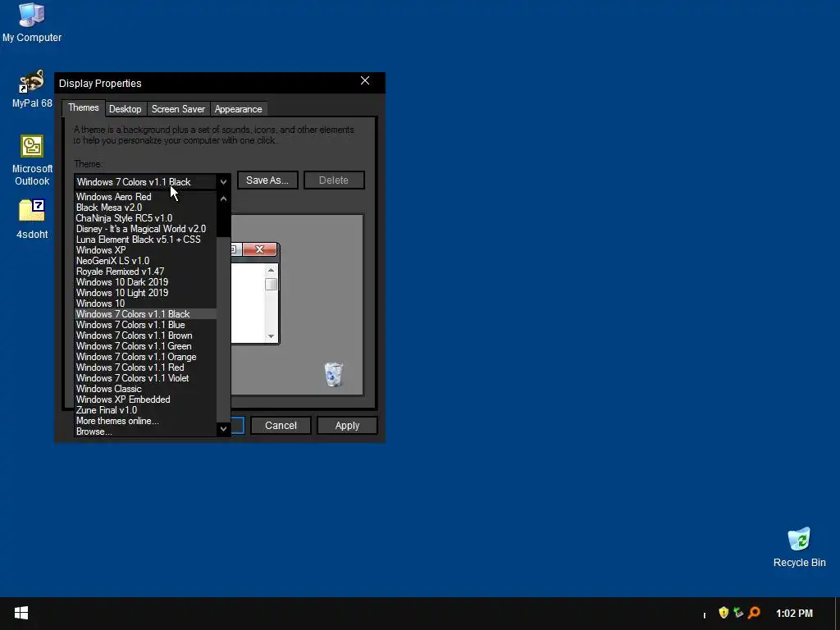Click the orange magnifier tray icon
This screenshot has width=840, height=630.
tap(754, 612)
